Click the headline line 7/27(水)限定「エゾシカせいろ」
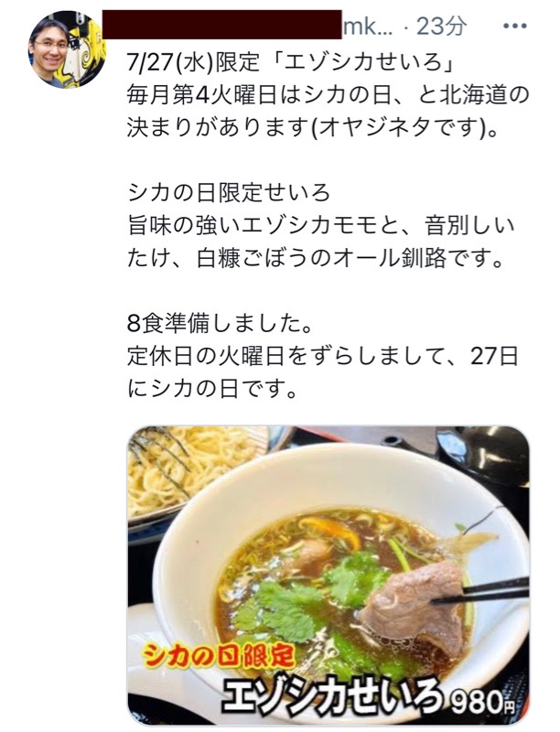Screen dimensions: 560x732 click(x=291, y=62)
